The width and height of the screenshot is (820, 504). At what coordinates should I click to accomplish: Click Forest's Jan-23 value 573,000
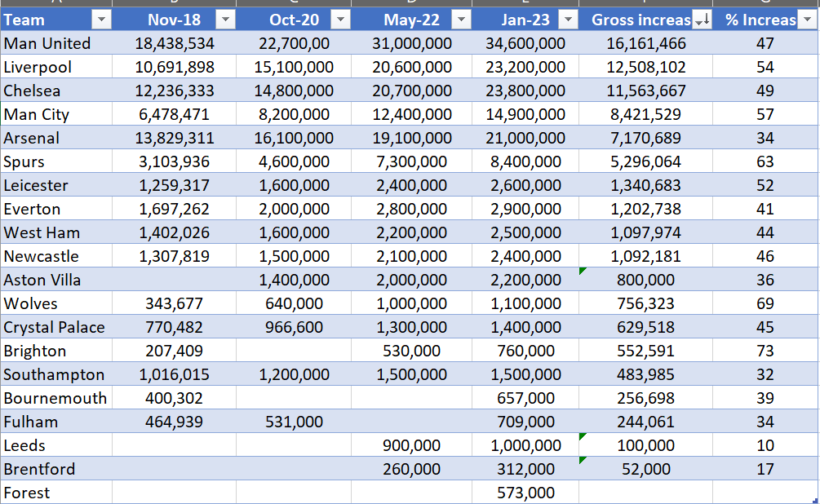(525, 493)
